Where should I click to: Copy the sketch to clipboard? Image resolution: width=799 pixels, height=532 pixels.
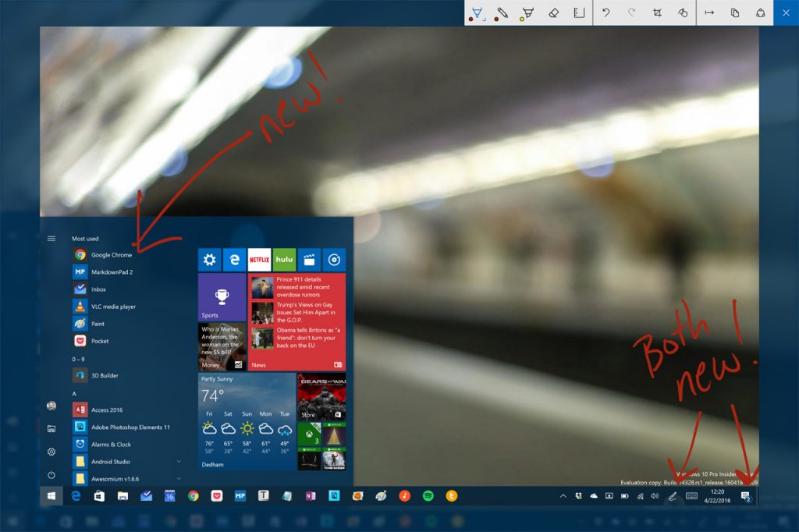pyautogui.click(x=735, y=12)
